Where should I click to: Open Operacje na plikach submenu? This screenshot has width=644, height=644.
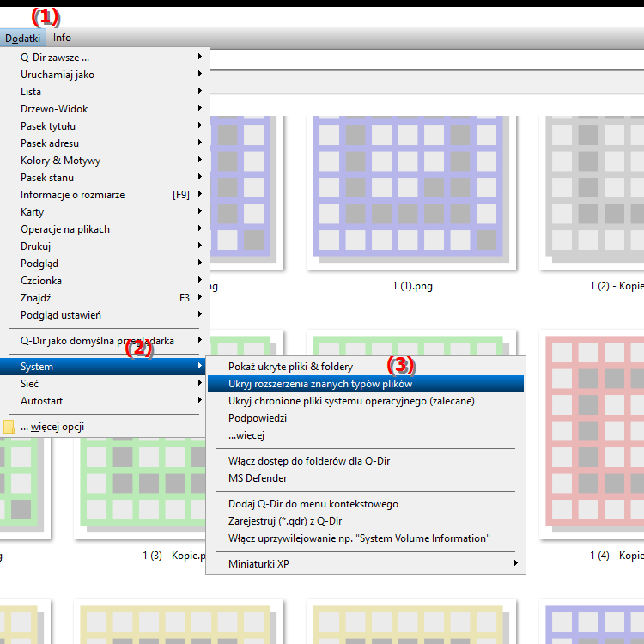(x=105, y=229)
